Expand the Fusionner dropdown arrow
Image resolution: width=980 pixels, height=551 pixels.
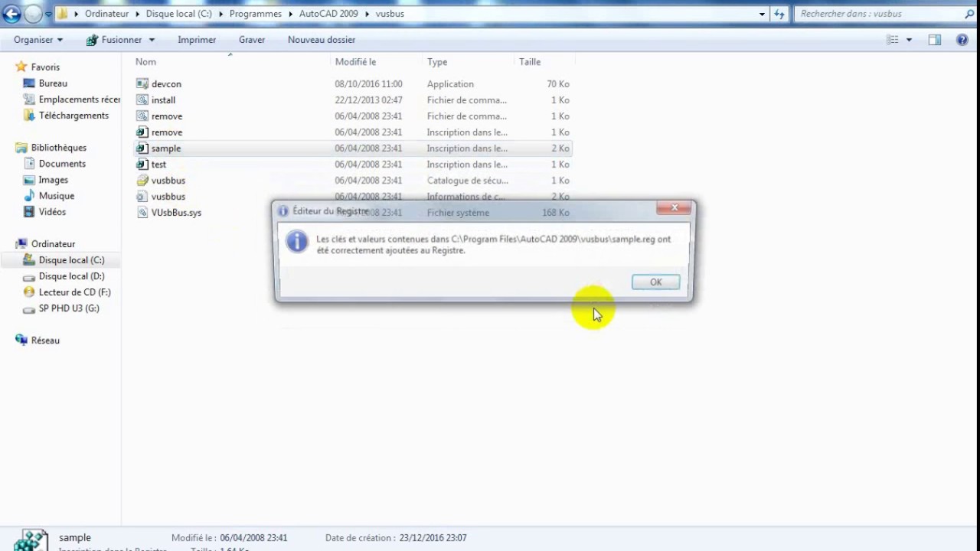(152, 40)
